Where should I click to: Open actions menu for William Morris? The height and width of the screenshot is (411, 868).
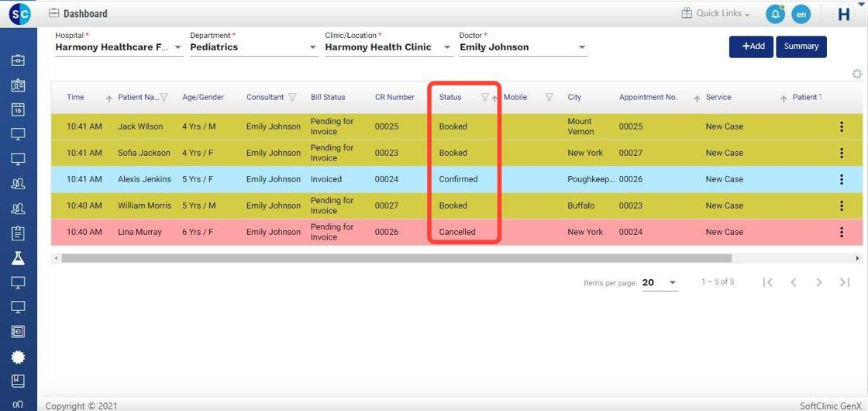pyautogui.click(x=842, y=205)
